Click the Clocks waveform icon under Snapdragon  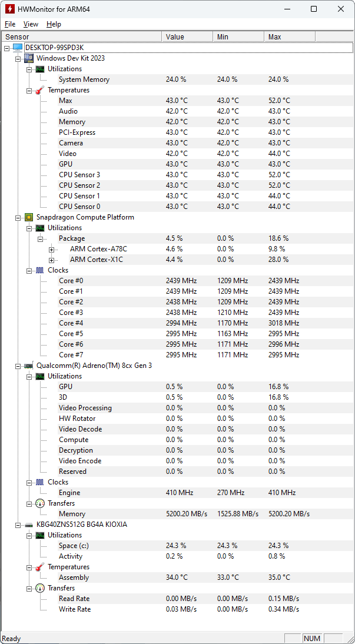tap(39, 270)
